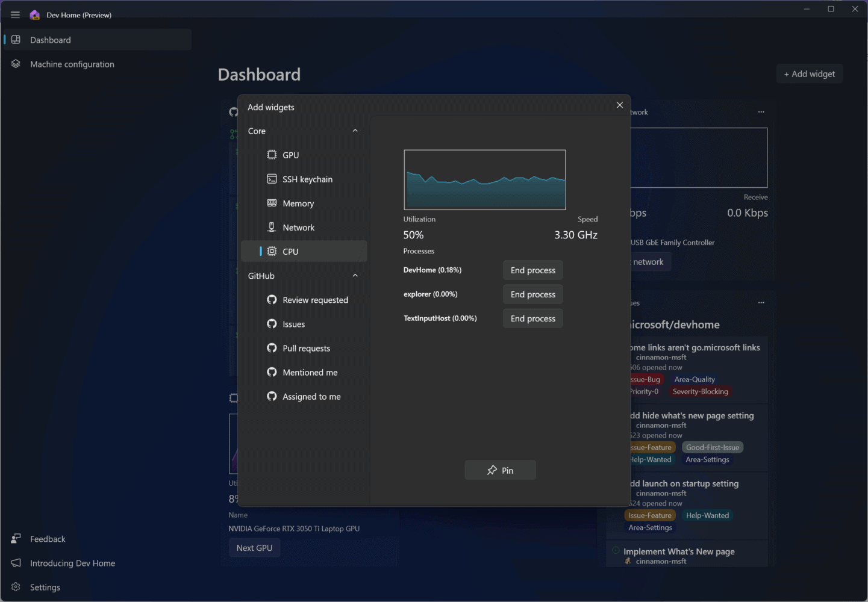Open Issues widget more options menu
Screen dimensions: 868x602
tap(761, 303)
